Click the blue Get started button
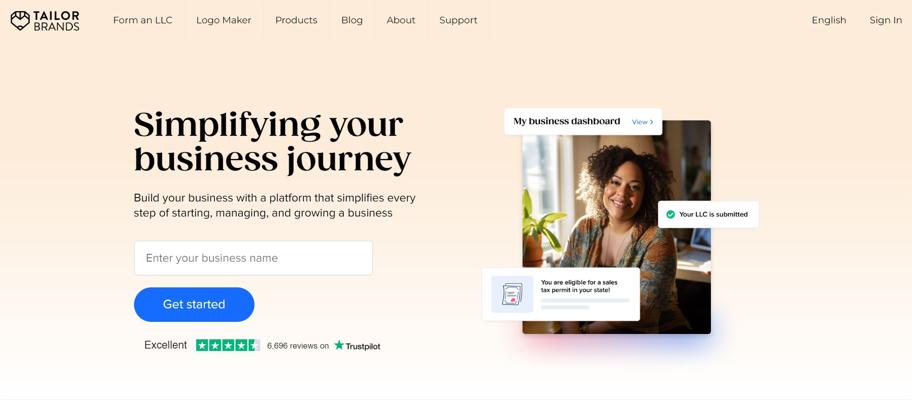912x400 pixels. (194, 305)
